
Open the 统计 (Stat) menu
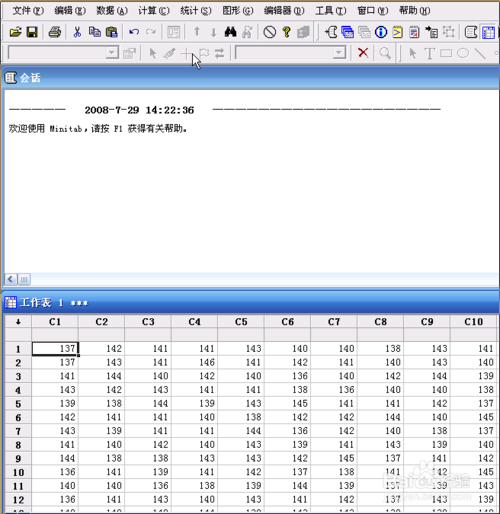[196, 11]
